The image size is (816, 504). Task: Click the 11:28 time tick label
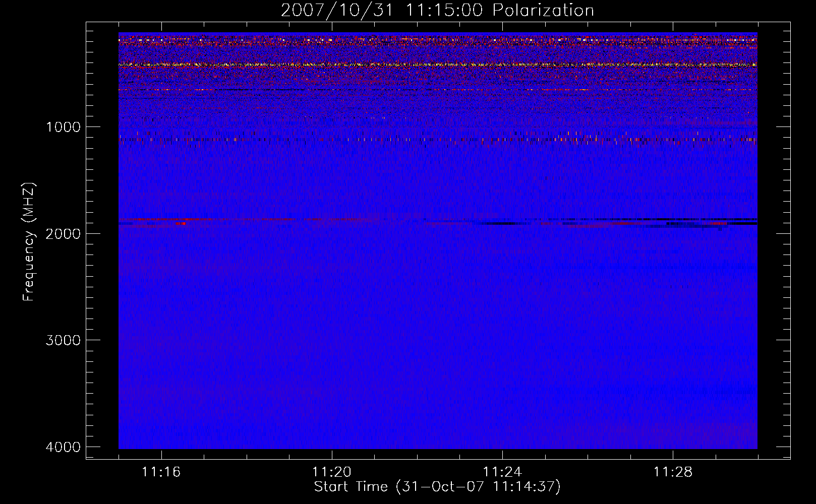point(673,472)
